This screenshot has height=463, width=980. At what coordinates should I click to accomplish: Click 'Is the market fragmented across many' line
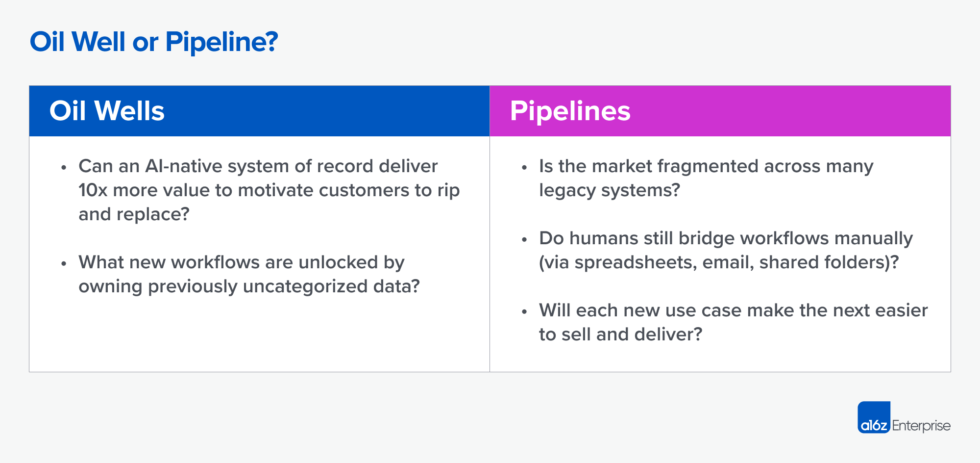tap(706, 167)
